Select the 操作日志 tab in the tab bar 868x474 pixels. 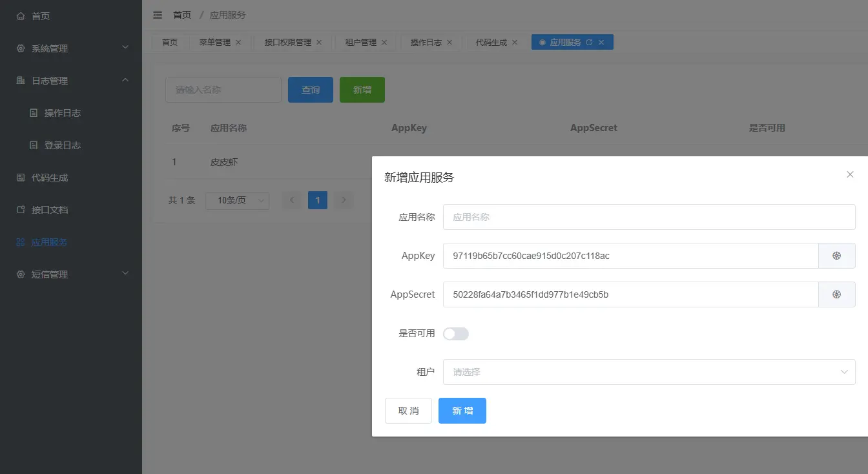(426, 41)
